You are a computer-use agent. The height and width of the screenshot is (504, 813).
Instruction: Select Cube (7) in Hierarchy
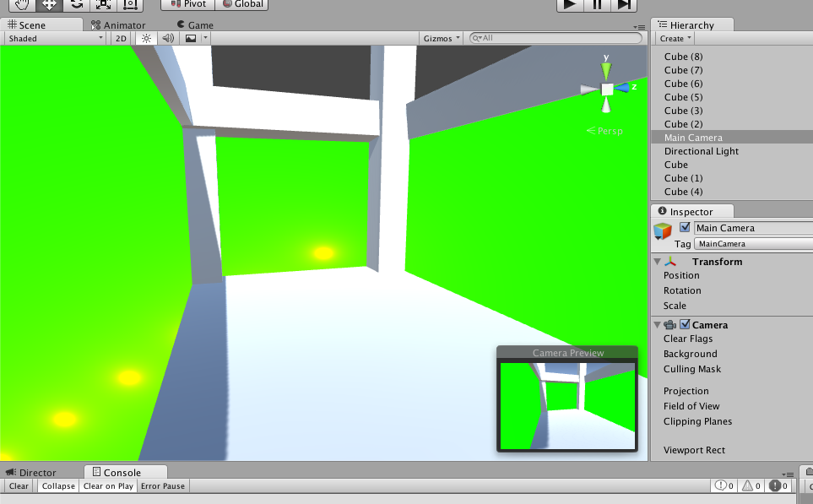(732, 70)
